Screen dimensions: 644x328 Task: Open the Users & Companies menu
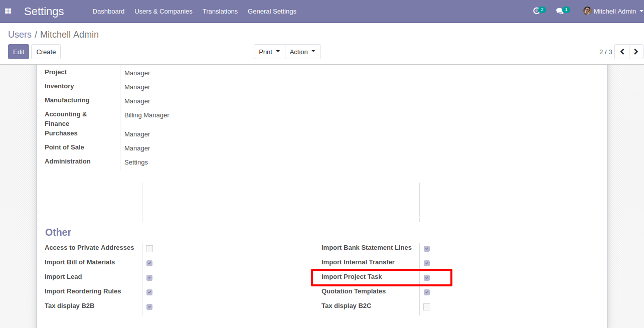click(164, 11)
